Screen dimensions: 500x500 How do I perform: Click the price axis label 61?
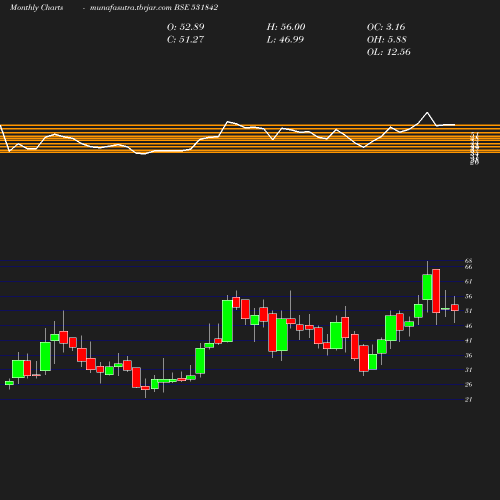(x=468, y=282)
